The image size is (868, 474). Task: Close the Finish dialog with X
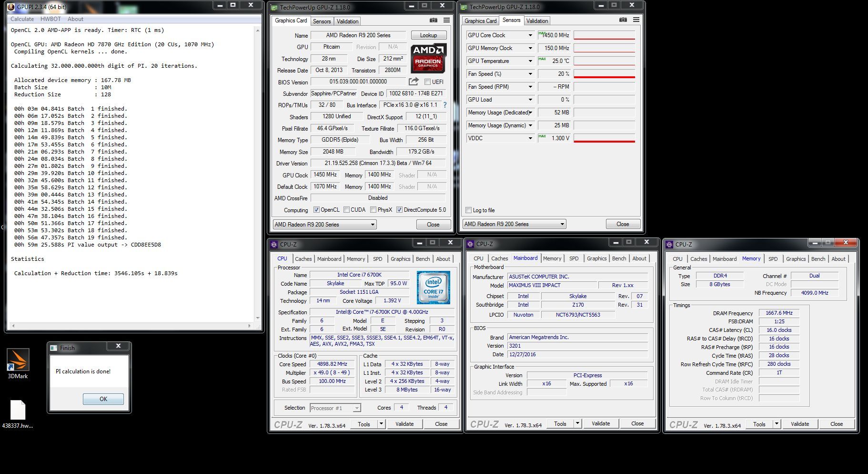tap(118, 346)
